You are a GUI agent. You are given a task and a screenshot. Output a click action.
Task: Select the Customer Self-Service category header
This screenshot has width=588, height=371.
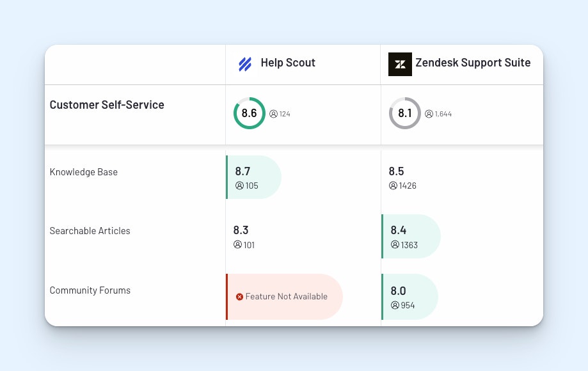pyautogui.click(x=107, y=105)
